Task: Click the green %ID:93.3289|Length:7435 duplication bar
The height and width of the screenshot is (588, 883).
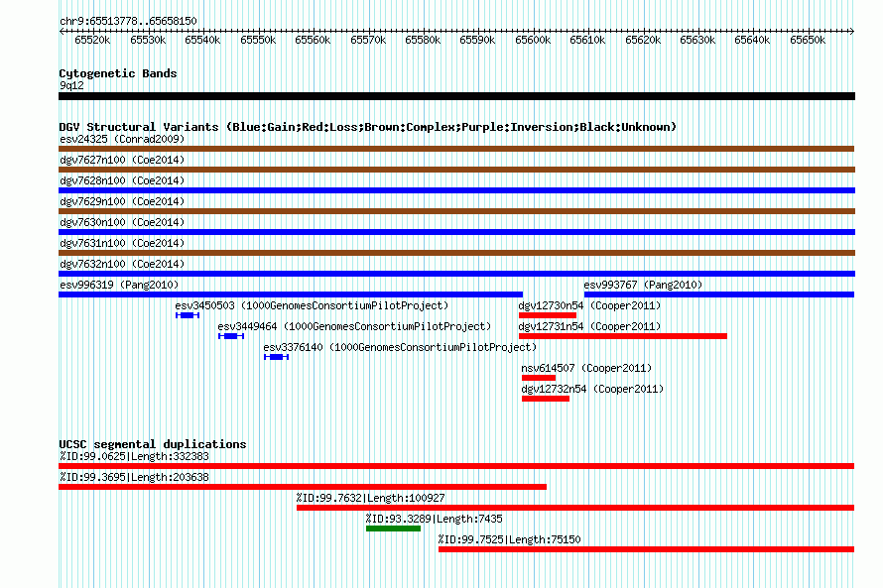Action: click(393, 529)
